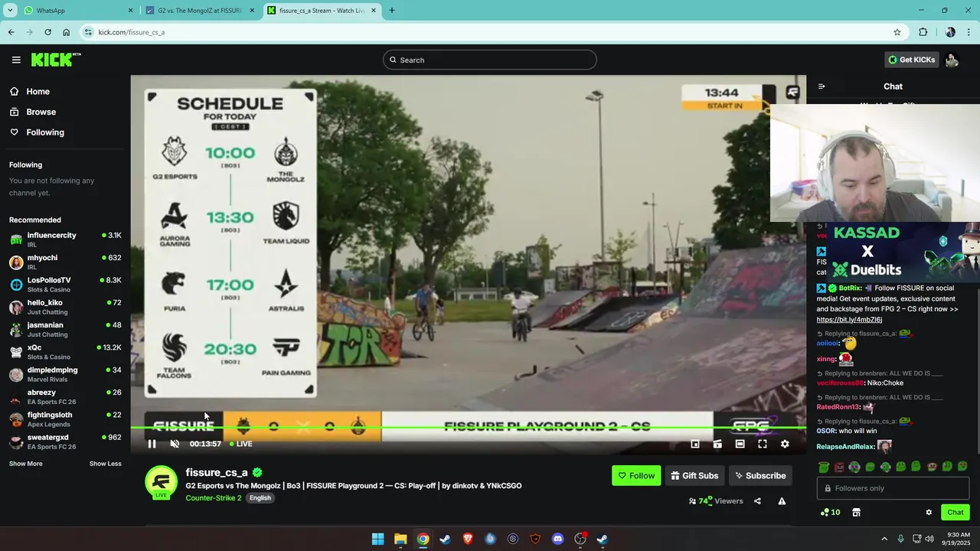
Task: Show hidden system tray icons
Action: point(884,539)
